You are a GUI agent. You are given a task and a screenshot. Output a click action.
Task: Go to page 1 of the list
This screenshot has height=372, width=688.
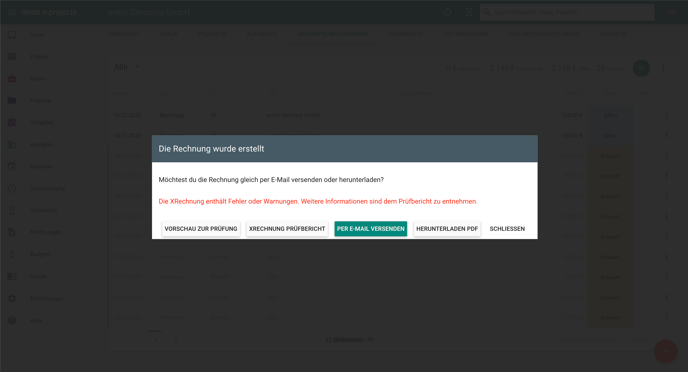click(155, 340)
